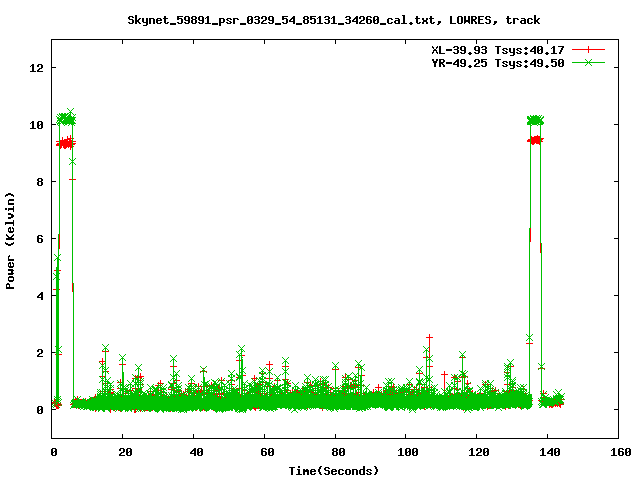
Task: Click x-axis tick label 100
Action: pos(408,452)
